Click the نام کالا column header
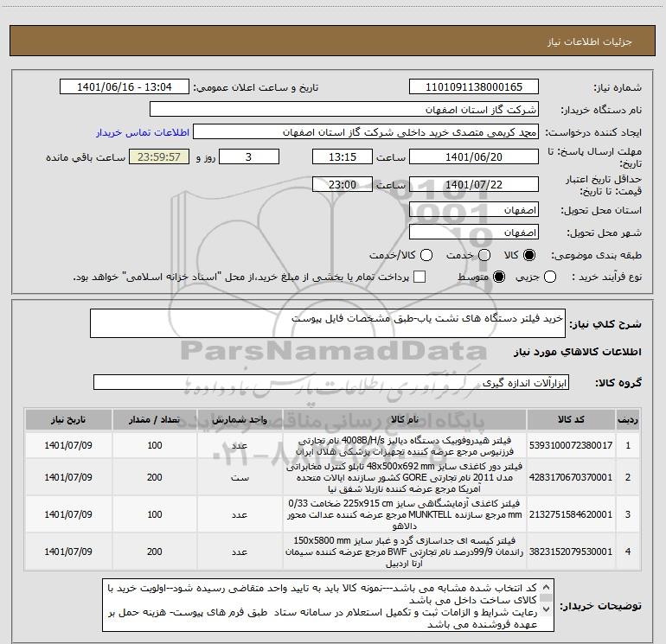Image resolution: width=666 pixels, height=644 pixels. pyautogui.click(x=405, y=419)
